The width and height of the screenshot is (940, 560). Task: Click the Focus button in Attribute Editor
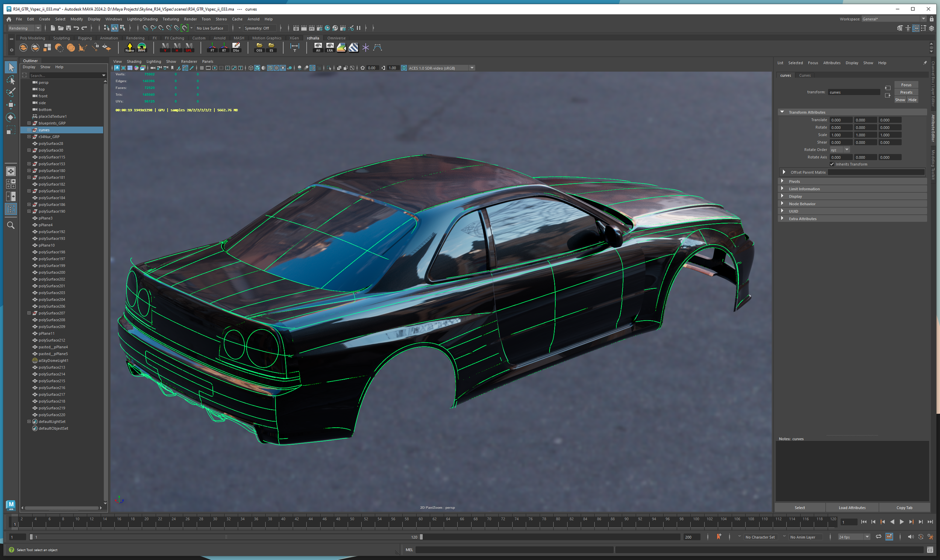906,85
